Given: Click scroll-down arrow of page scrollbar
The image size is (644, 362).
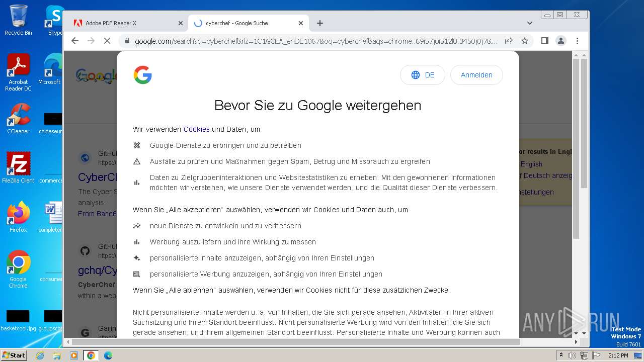Looking at the screenshot, I should tap(584, 333).
